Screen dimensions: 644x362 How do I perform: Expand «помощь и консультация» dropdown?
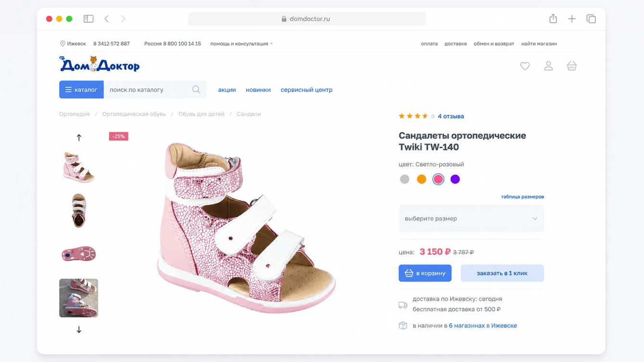pos(241,44)
